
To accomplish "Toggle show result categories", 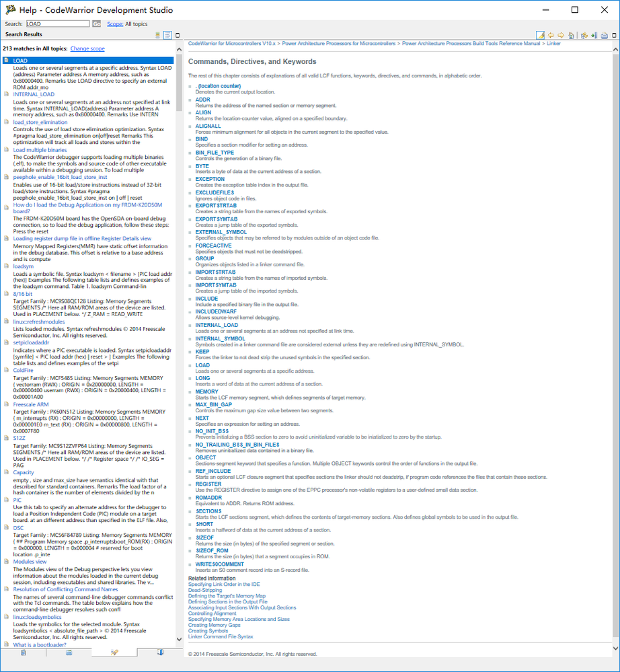I will point(157,35).
